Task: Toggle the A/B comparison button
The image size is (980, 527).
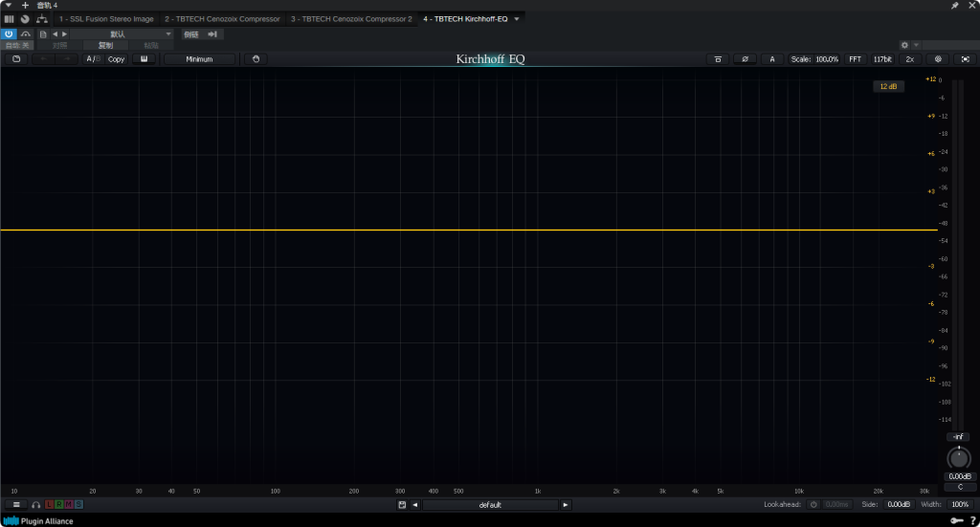Action: point(93,59)
